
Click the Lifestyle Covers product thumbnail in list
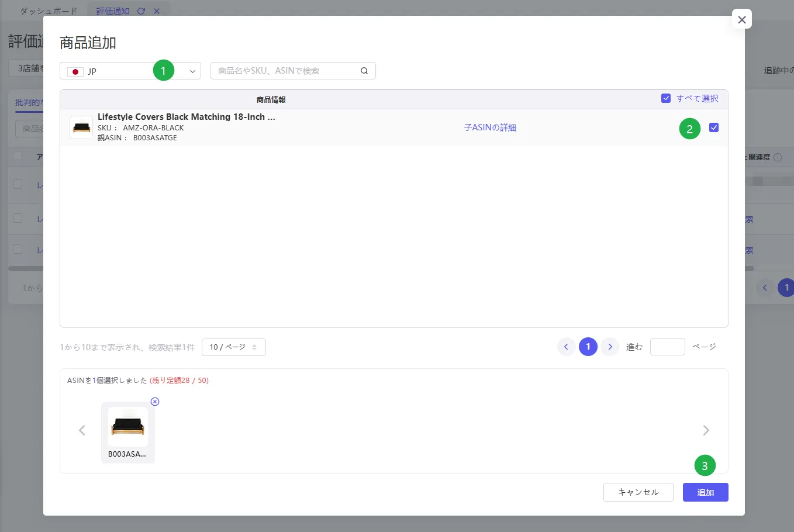coord(81,127)
